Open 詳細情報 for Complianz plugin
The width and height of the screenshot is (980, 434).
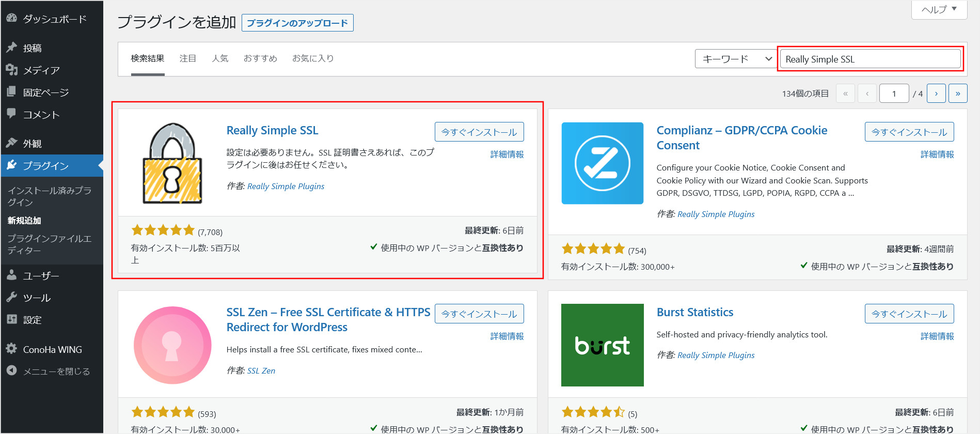(937, 154)
